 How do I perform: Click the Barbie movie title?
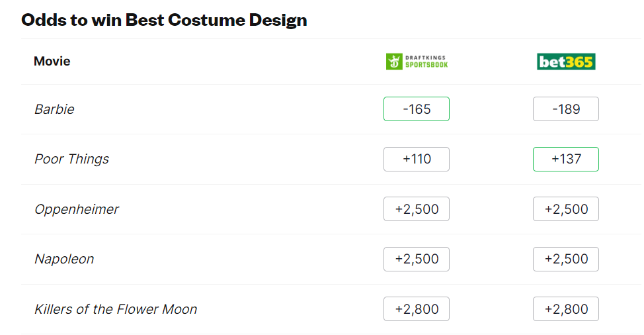click(x=54, y=109)
